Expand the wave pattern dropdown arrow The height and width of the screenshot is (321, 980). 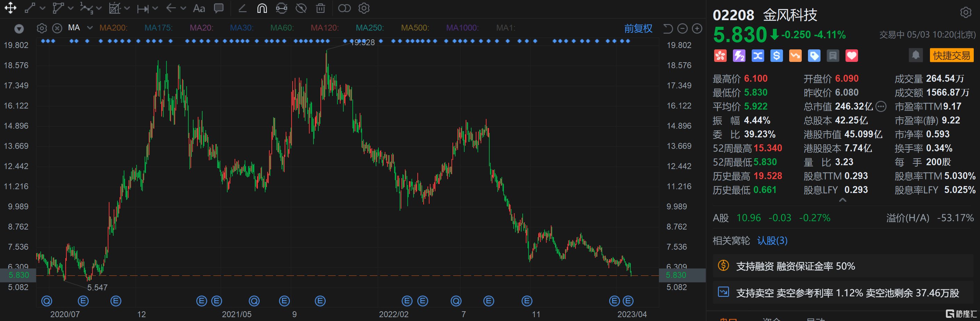point(99,8)
